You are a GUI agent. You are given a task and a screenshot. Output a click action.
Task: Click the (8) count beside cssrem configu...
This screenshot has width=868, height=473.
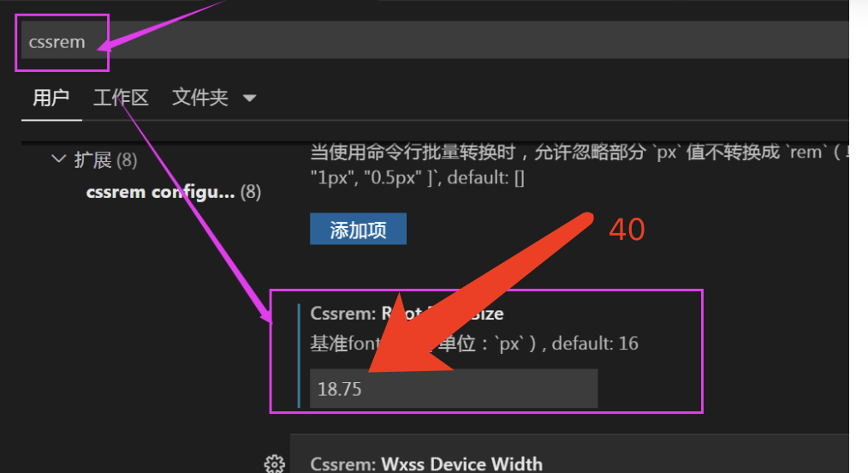tap(251, 192)
